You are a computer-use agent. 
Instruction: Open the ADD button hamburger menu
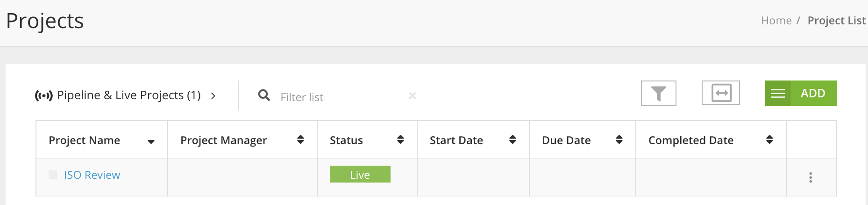point(778,94)
